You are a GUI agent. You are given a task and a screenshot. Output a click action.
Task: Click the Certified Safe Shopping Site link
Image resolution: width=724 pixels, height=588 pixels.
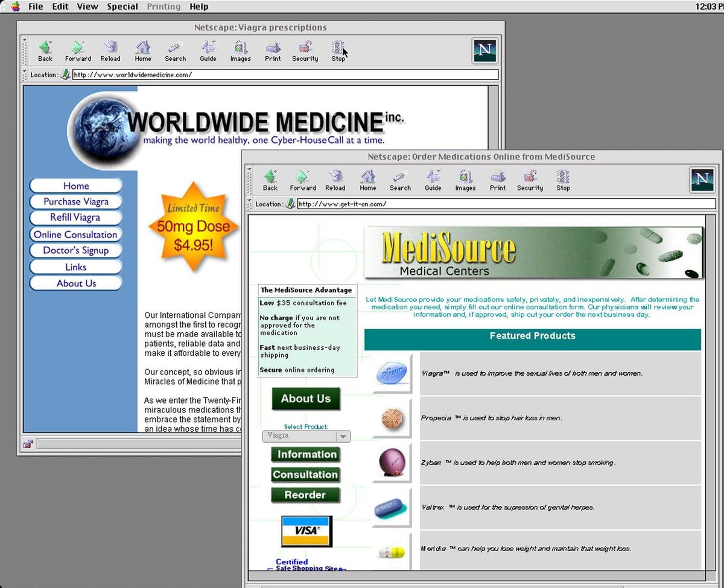(306, 565)
